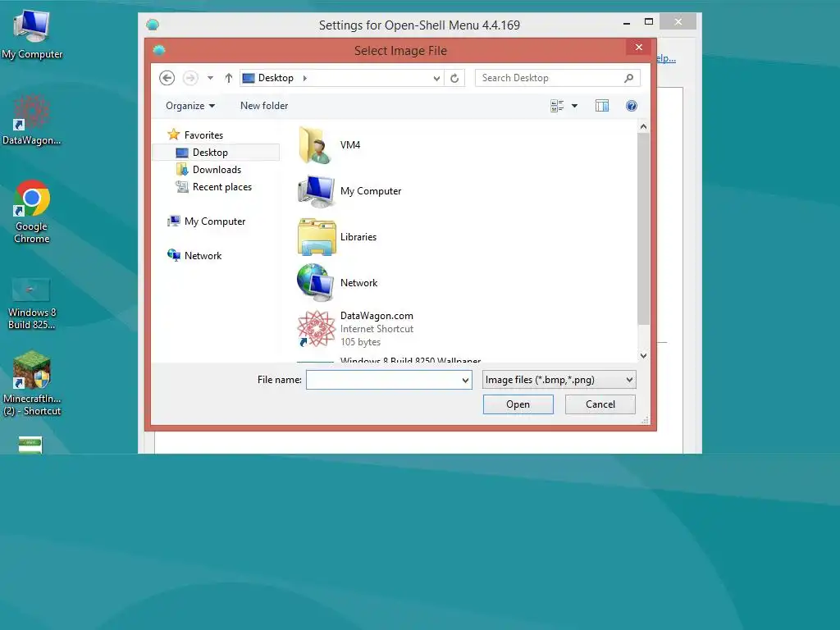The image size is (840, 630).
Task: Select the Network globe icon in file list
Action: tap(316, 283)
